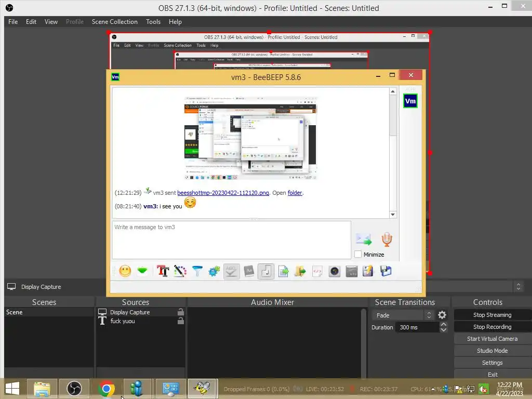Open the beesshottmp-20230422-112120.png link
The width and height of the screenshot is (532, 399).
[223, 193]
